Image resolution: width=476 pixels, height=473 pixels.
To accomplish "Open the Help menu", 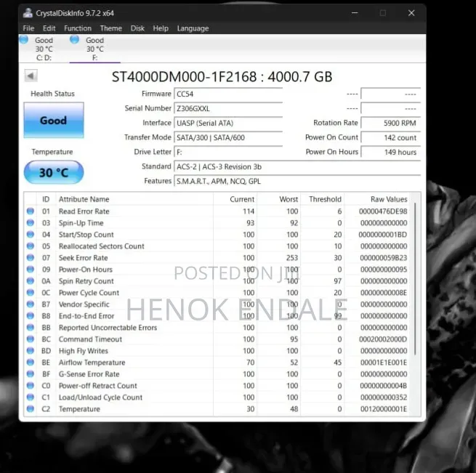I will tap(161, 28).
